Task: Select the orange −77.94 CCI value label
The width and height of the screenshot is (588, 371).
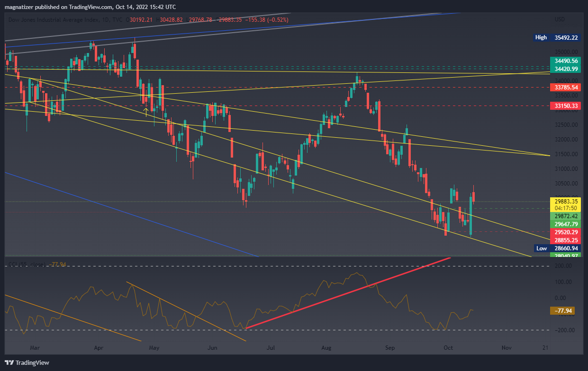Action: [x=562, y=311]
